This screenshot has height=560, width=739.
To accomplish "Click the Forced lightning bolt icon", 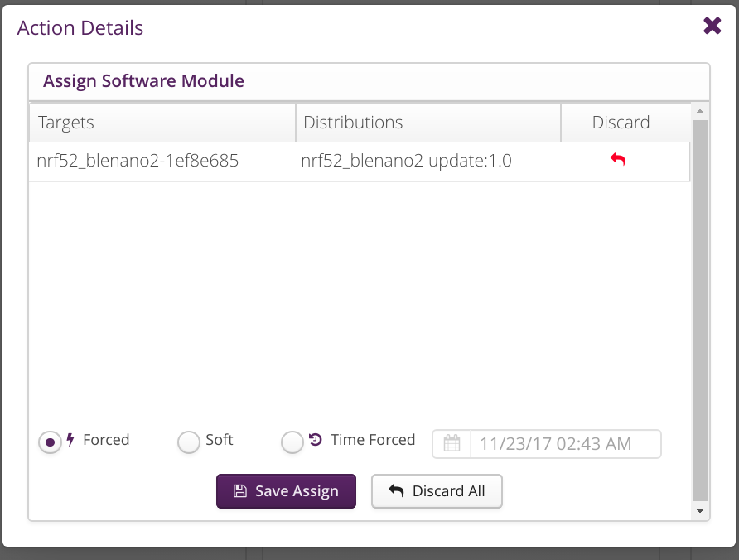I will pos(70,439).
